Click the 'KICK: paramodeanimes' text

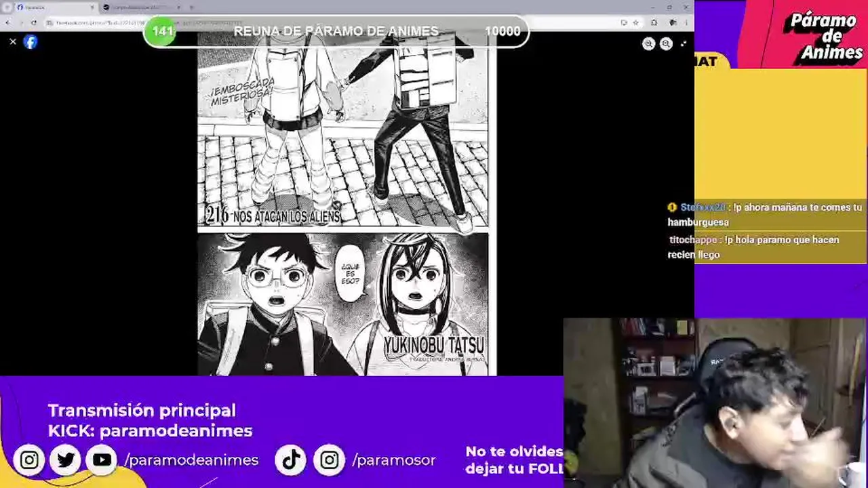(x=150, y=430)
